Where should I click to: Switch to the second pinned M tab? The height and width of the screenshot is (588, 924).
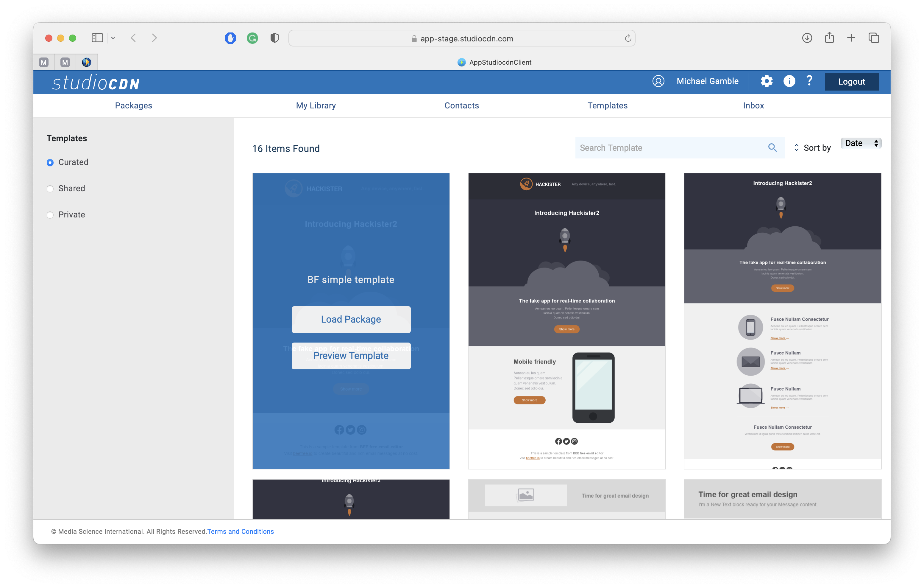pos(65,62)
